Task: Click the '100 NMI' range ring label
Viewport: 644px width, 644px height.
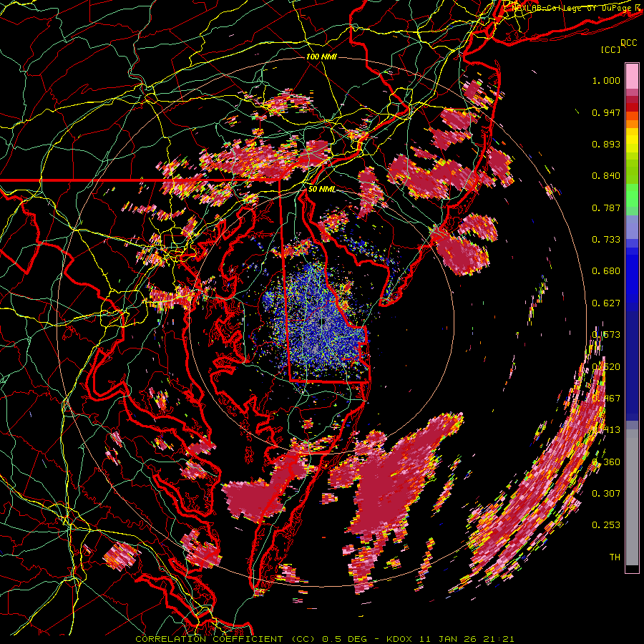Action: click(321, 57)
